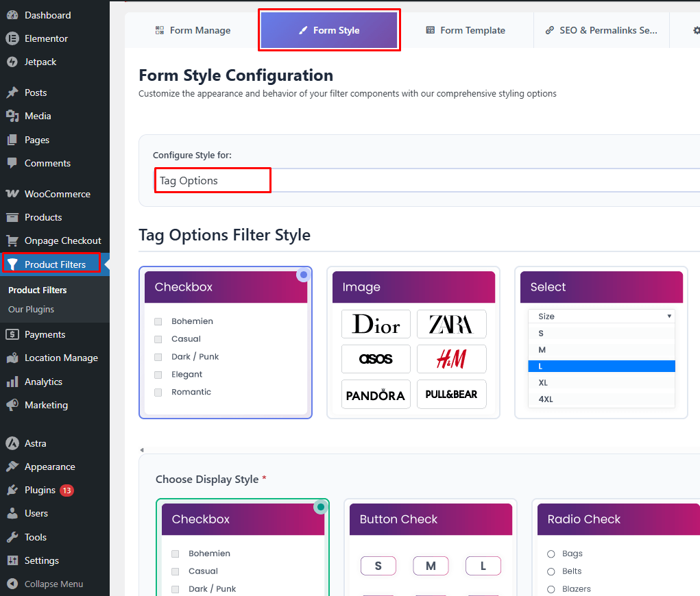Click the Comments bubble icon
This screenshot has height=596, width=700.
[12, 163]
